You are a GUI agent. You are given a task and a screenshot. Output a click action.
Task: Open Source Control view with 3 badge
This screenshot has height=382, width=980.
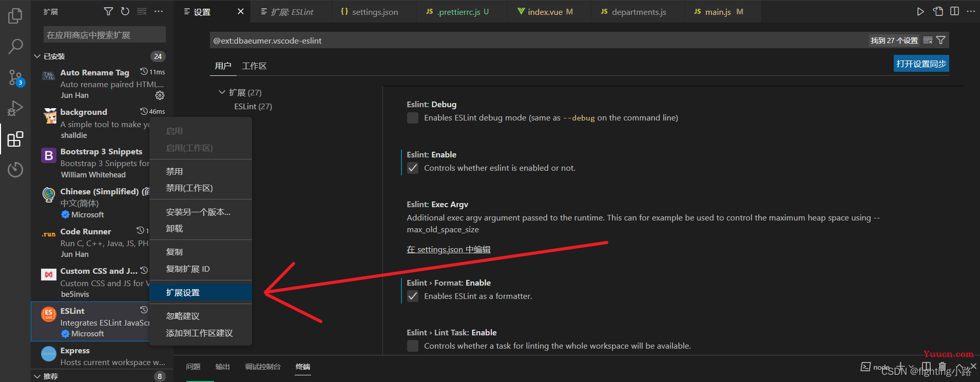click(15, 78)
